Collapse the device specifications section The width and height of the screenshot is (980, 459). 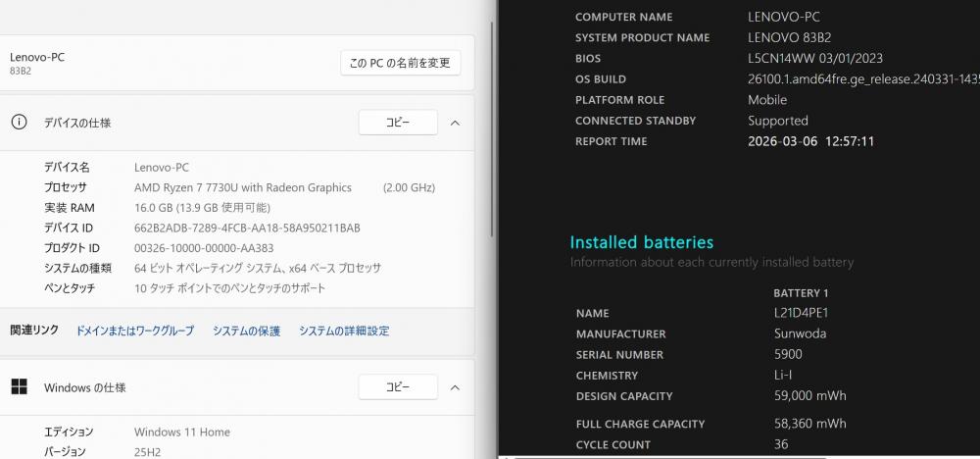[455, 123]
